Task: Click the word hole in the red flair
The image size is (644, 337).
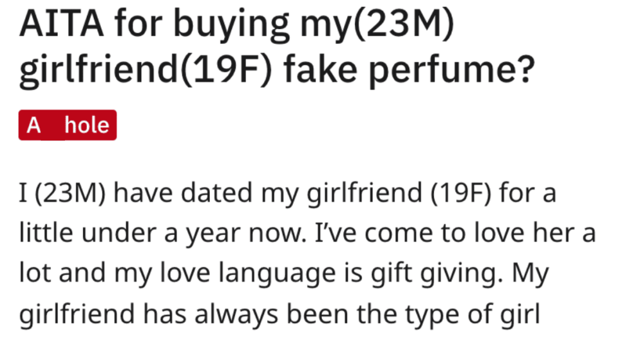Action: pos(87,125)
